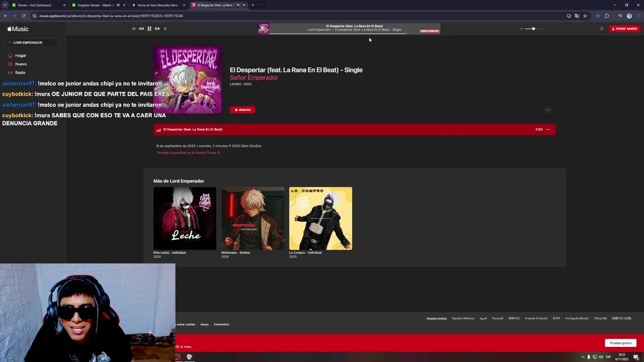644x362 pixels.
Task: Bookmark this page with star icon
Action: click(585, 16)
